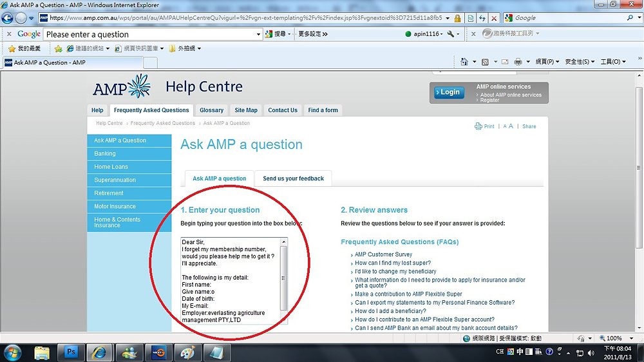
Task: Click the Login button
Action: click(x=450, y=92)
